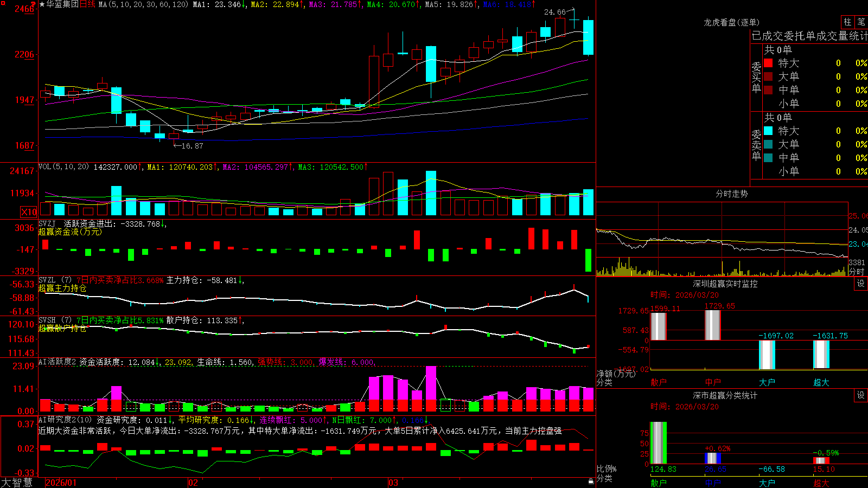
Task: Click the blue 中户 bar in 深市超赢分类统计
Action: pos(712,458)
